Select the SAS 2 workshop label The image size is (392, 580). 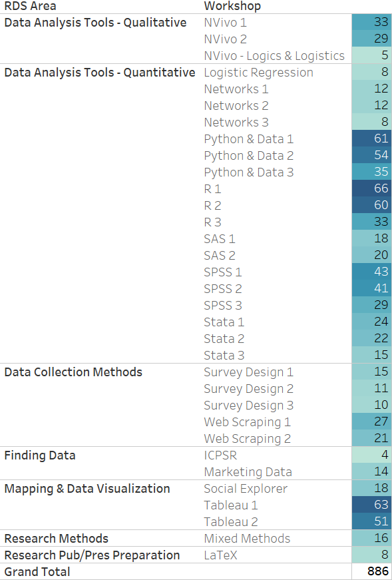220,256
